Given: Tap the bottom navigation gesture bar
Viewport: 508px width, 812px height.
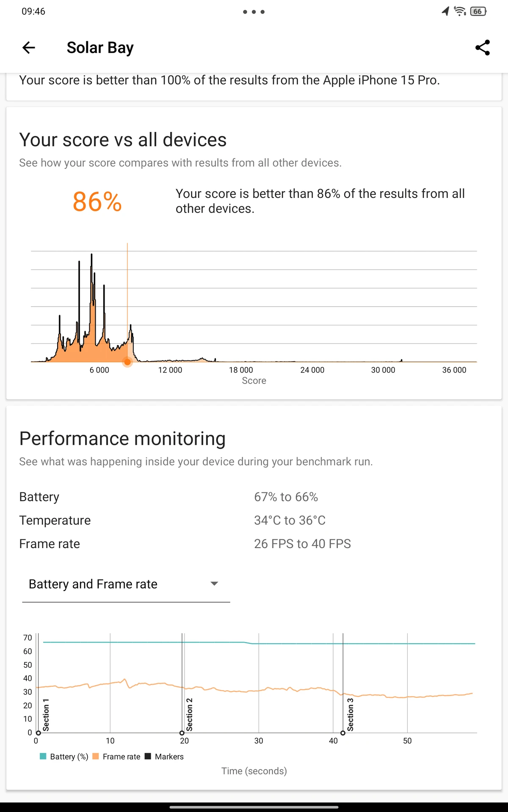Looking at the screenshot, I should (254, 807).
